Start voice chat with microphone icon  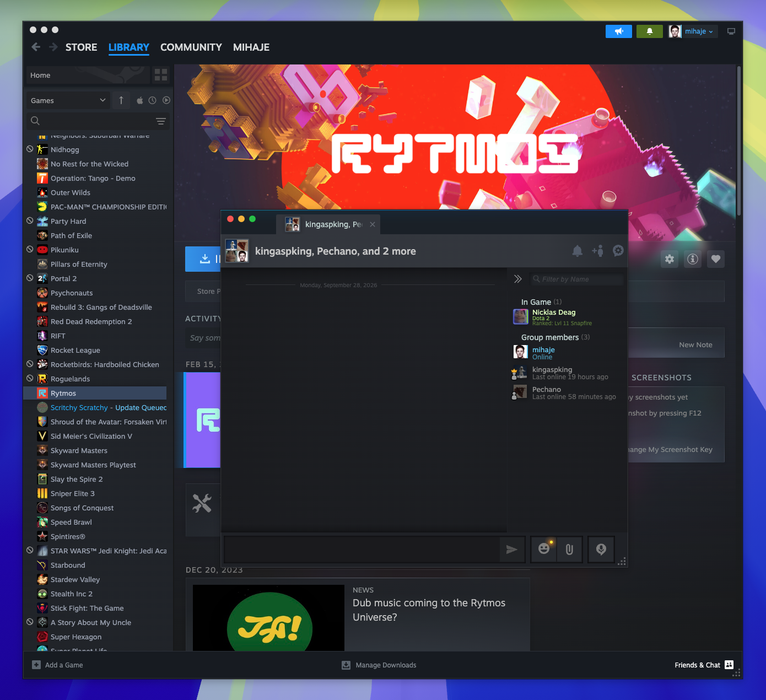[x=601, y=549]
